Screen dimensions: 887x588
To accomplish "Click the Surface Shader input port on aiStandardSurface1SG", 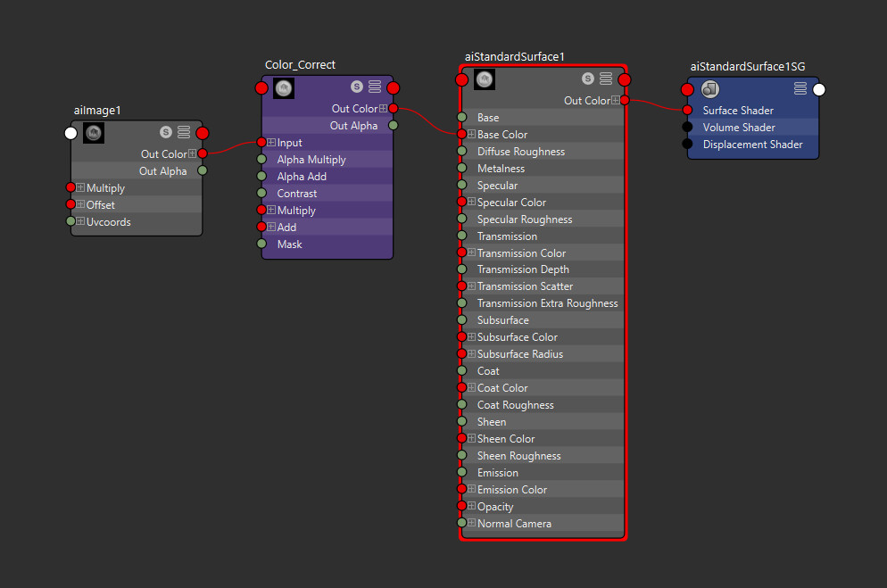I will 688,110.
